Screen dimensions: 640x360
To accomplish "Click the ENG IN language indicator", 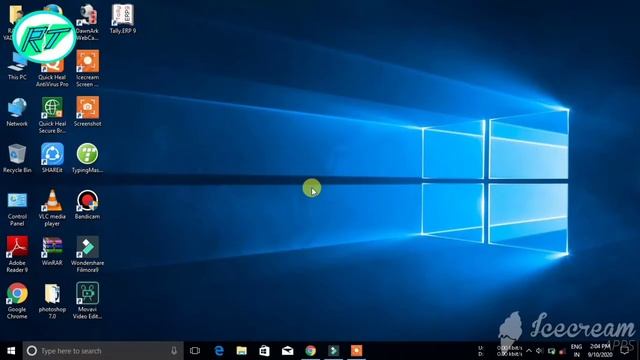I will [576, 351].
